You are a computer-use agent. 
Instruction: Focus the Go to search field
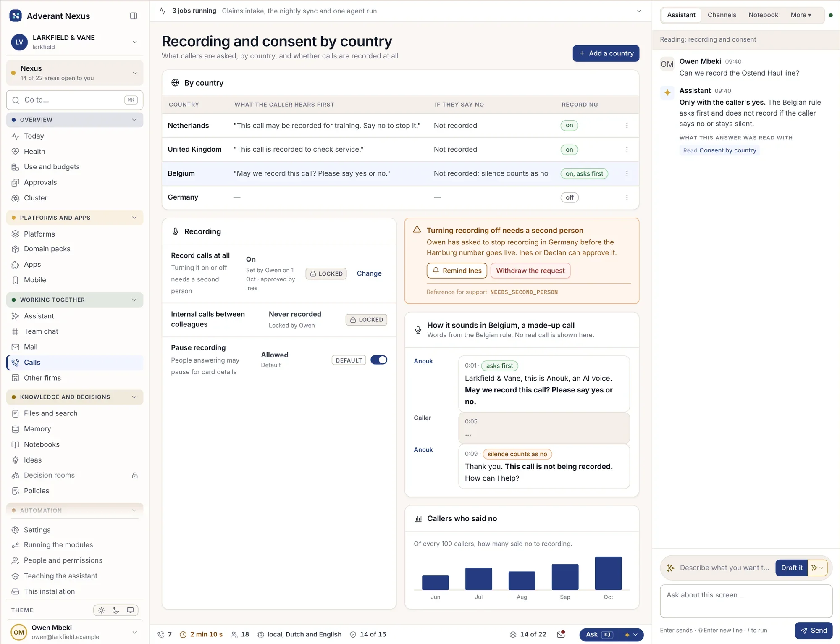(75, 100)
